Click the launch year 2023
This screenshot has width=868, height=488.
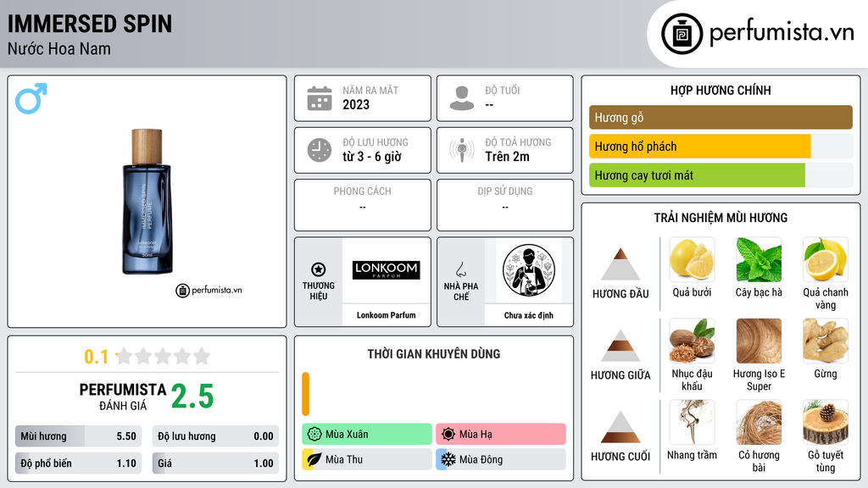pyautogui.click(x=356, y=104)
